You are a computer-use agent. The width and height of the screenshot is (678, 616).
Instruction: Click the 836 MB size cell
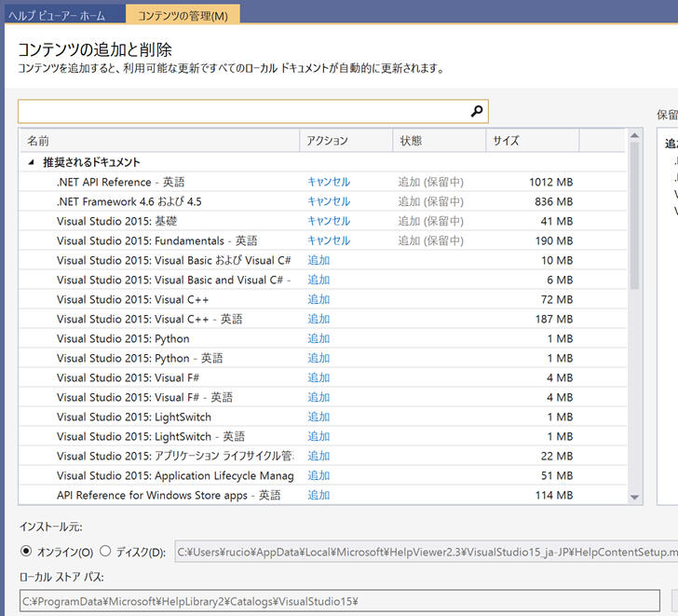[553, 201]
